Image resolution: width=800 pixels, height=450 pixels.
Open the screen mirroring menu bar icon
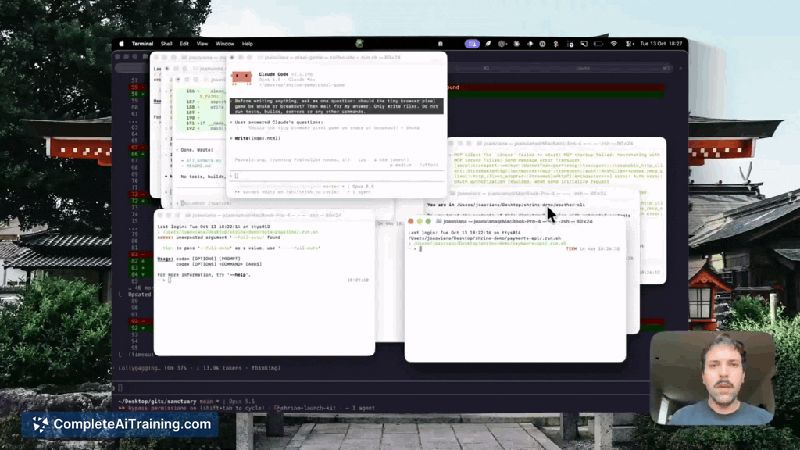pos(584,44)
